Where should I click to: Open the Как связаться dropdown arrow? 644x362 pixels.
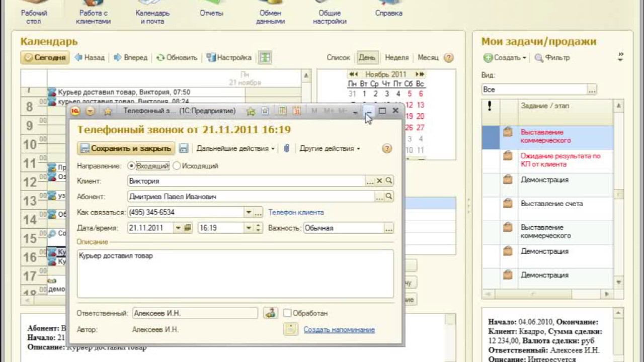(249, 212)
